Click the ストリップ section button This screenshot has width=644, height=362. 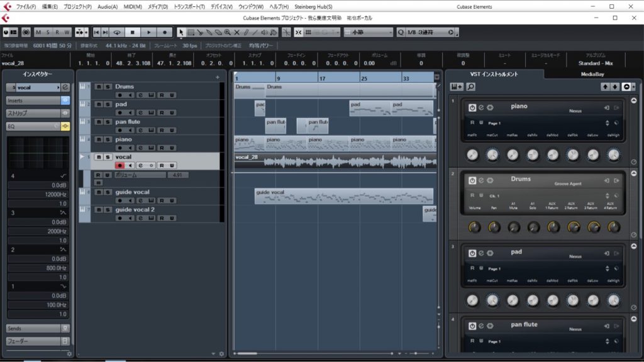click(x=33, y=114)
